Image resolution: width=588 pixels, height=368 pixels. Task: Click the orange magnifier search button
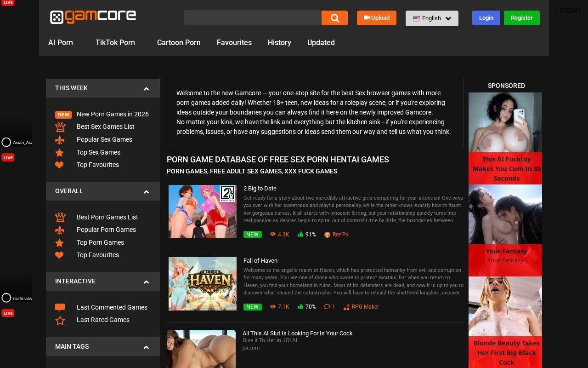pyautogui.click(x=334, y=18)
